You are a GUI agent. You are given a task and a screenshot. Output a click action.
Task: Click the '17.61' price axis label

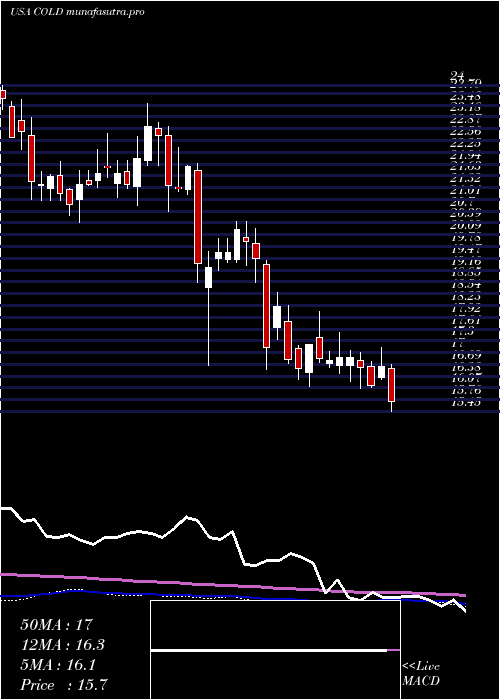[x=466, y=320]
